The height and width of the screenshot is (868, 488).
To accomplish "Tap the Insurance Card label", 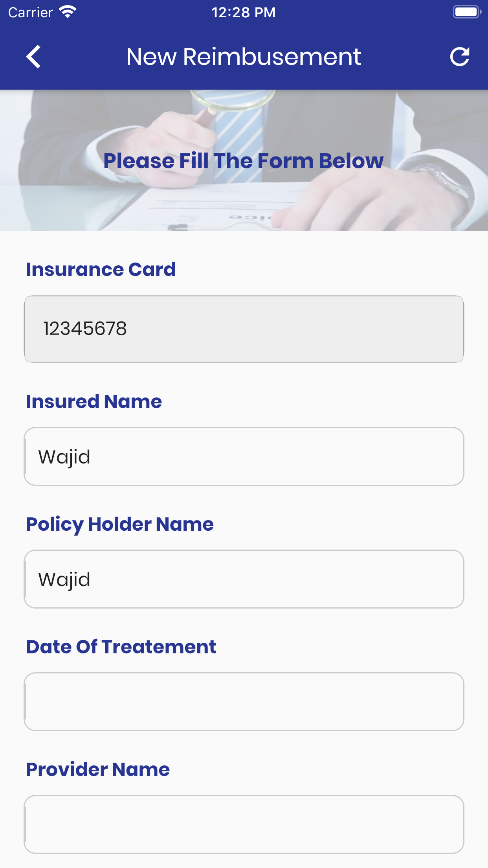I will (101, 270).
